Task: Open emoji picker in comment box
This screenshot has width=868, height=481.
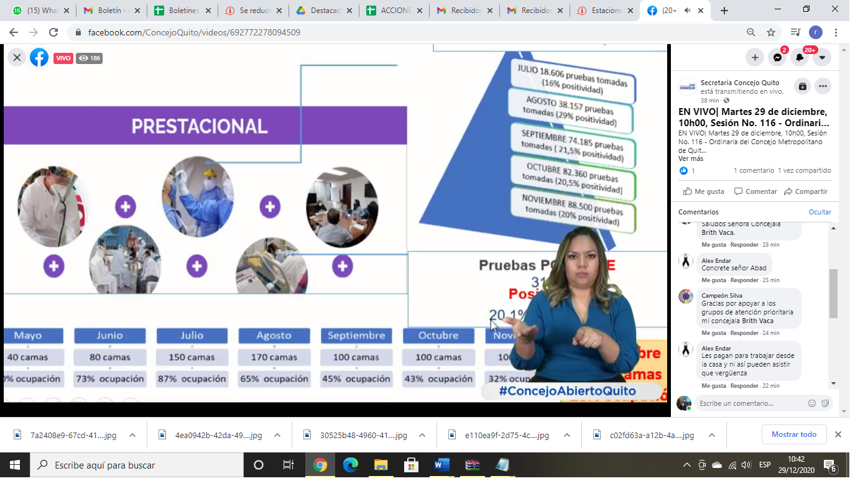Action: coord(812,403)
